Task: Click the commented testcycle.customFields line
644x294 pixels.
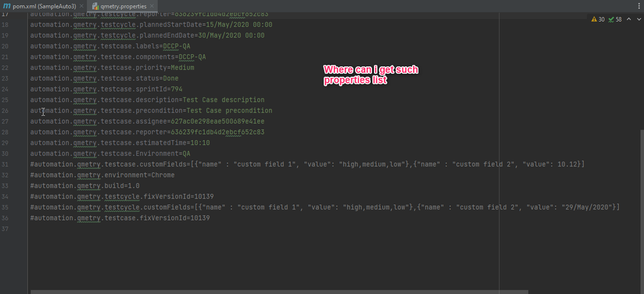Action: click(325, 207)
